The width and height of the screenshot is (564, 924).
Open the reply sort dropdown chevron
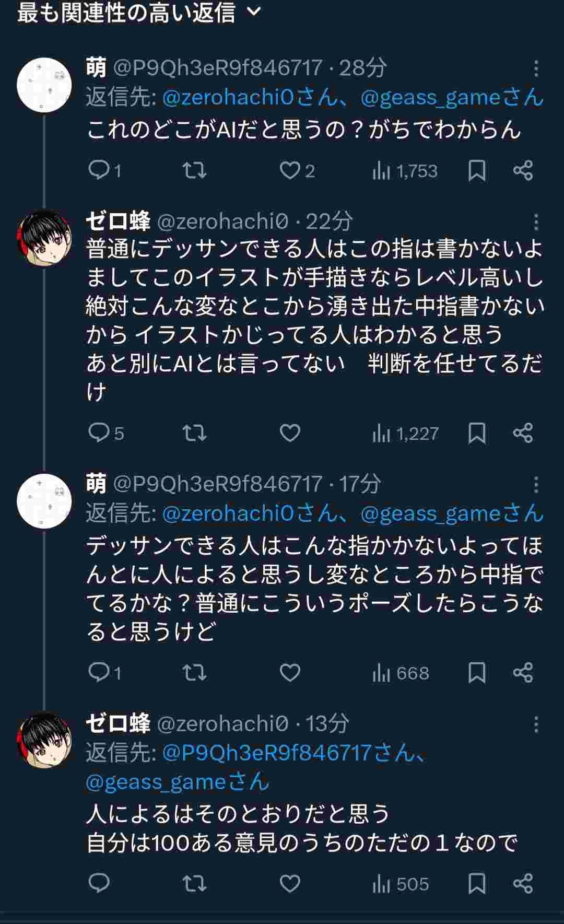coord(254,12)
